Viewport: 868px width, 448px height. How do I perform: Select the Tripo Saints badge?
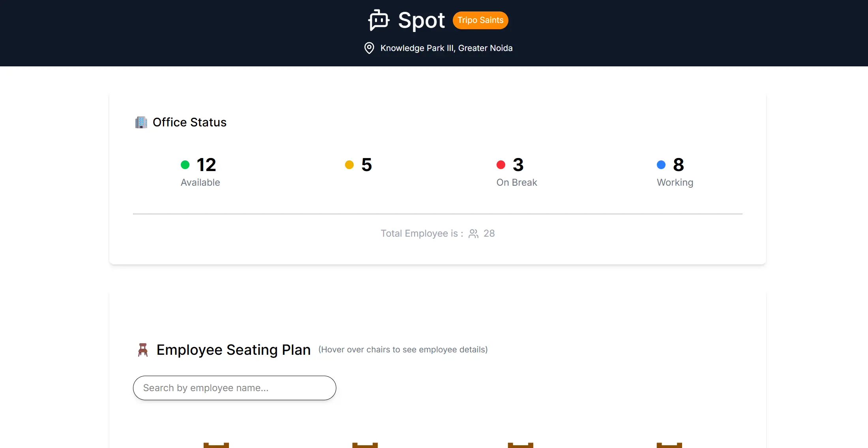click(480, 20)
